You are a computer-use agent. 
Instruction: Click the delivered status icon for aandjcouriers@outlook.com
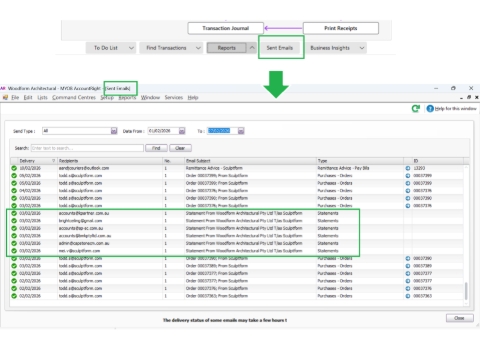[14, 168]
